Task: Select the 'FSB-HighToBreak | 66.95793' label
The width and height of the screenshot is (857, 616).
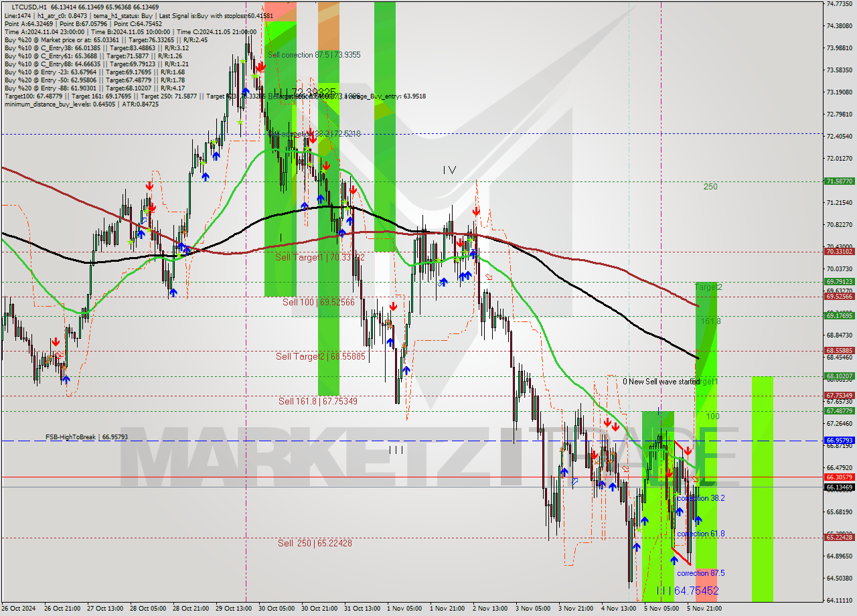Action: pos(86,437)
